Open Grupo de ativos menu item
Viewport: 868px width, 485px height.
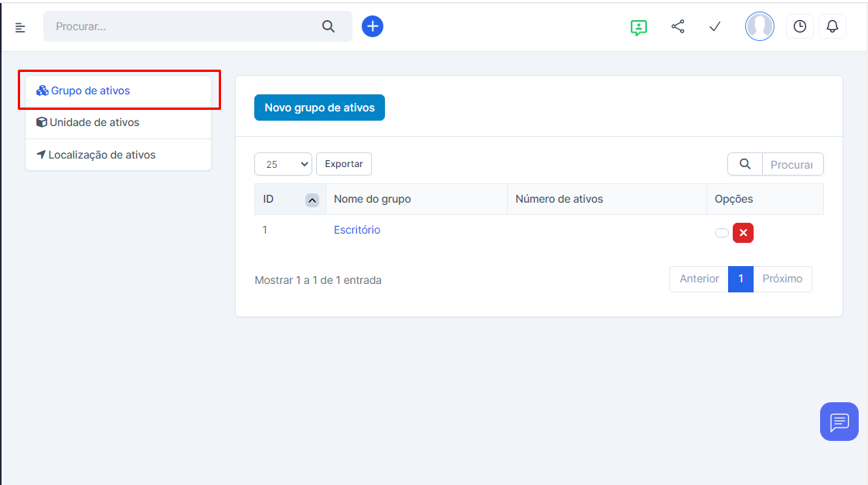tap(90, 91)
